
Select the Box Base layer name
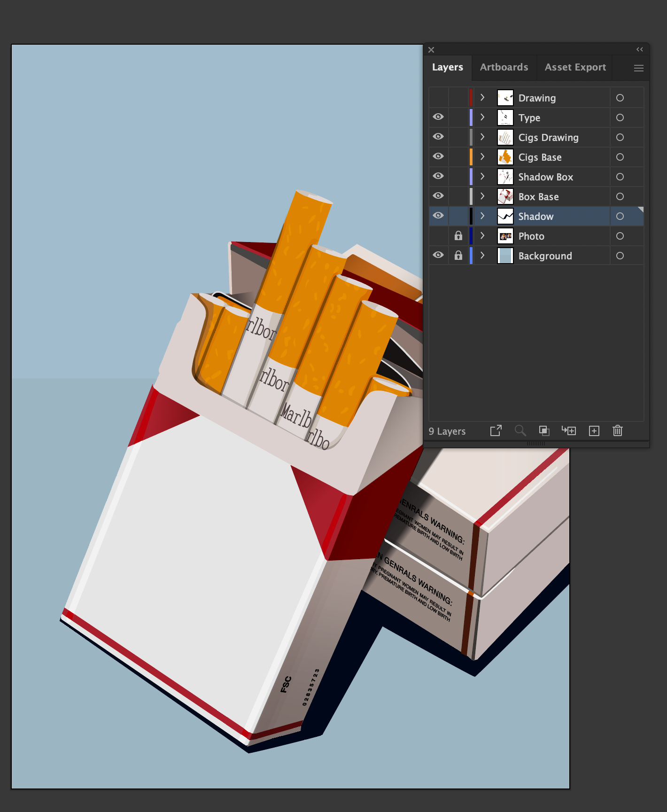pos(539,197)
